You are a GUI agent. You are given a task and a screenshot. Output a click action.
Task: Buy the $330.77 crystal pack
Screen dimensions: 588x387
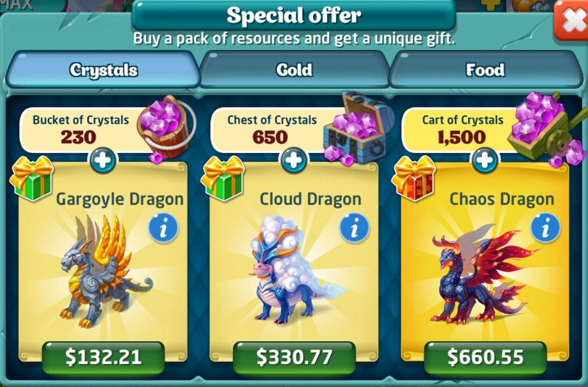click(x=295, y=357)
